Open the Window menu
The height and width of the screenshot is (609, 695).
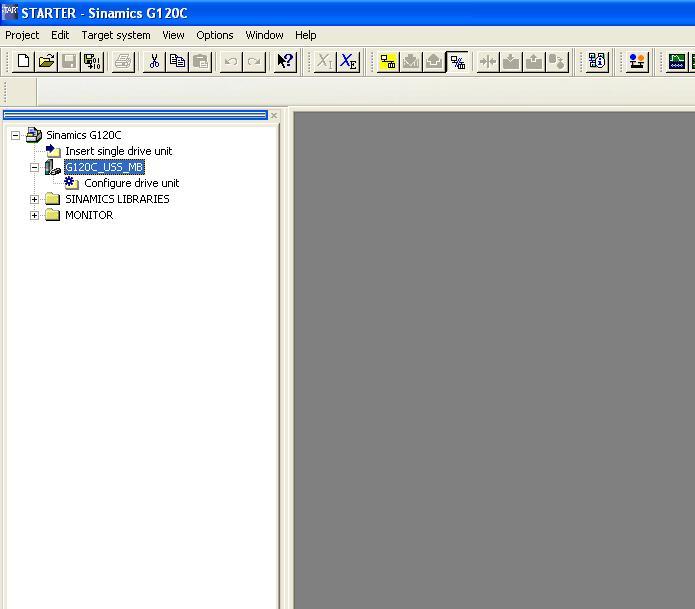pos(264,35)
